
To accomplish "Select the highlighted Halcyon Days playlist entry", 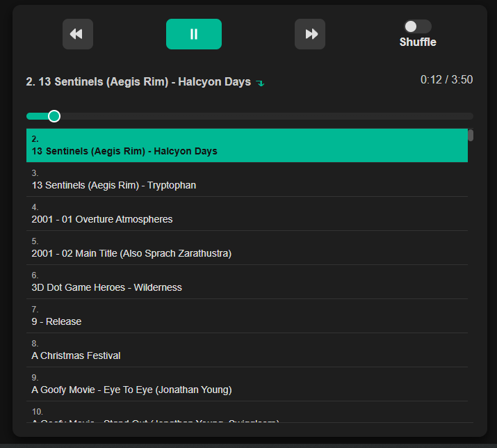I will pos(247,145).
